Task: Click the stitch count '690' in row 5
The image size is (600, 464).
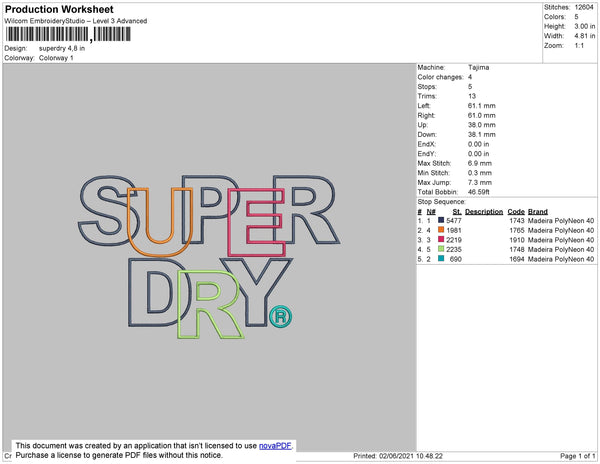Action: tap(456, 259)
